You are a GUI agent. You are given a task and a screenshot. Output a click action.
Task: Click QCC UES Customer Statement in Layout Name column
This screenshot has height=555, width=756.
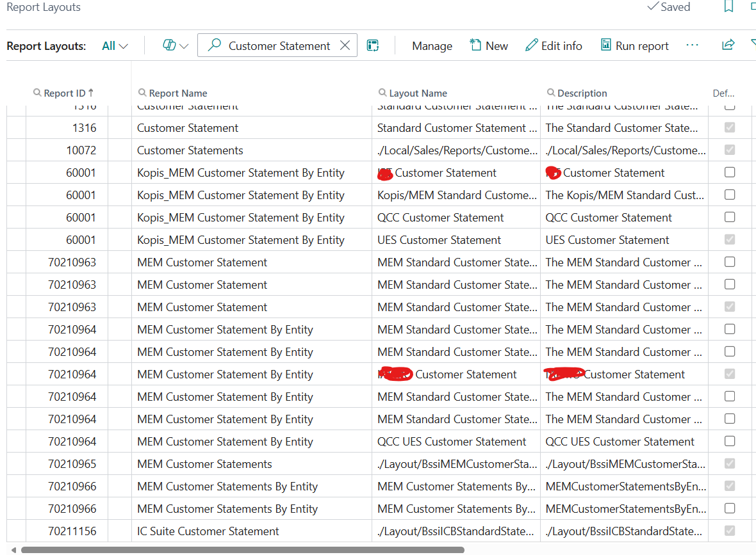pyautogui.click(x=451, y=442)
